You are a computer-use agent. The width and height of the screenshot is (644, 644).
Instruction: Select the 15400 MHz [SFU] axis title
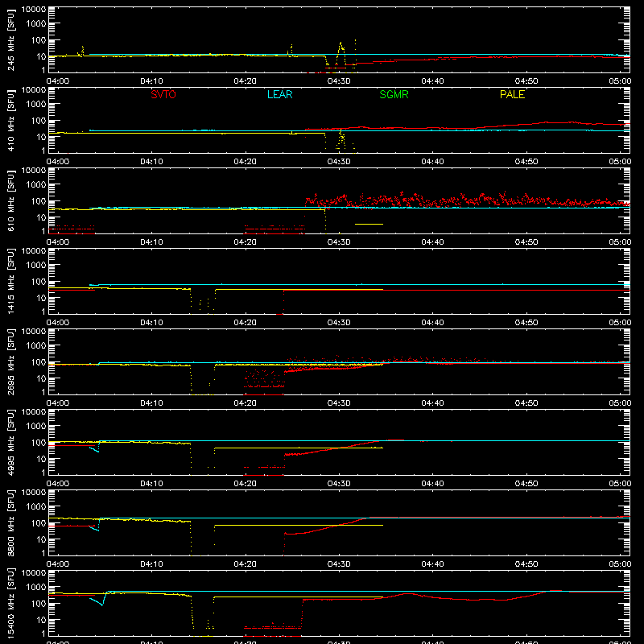[10, 603]
